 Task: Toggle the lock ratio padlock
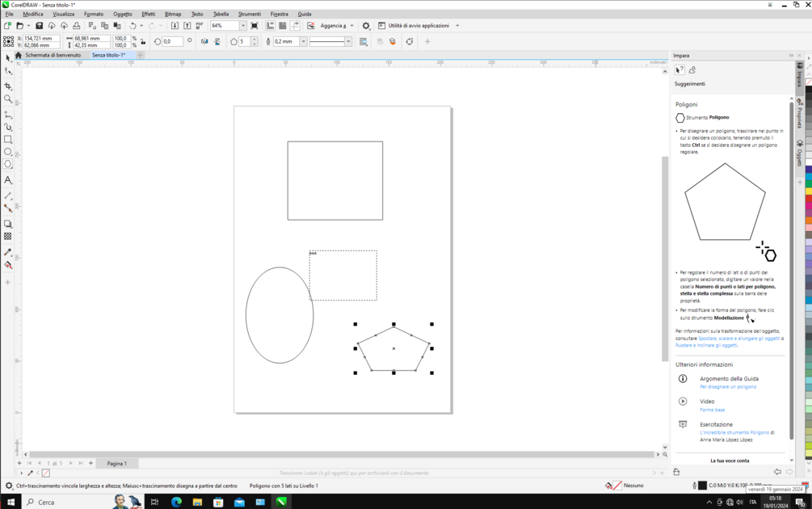pyautogui.click(x=143, y=41)
